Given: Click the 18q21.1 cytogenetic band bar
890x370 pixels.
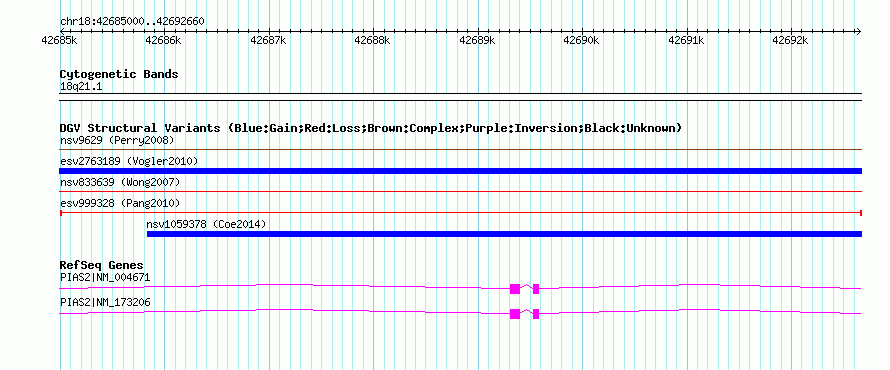Looking at the screenshot, I should point(460,97).
